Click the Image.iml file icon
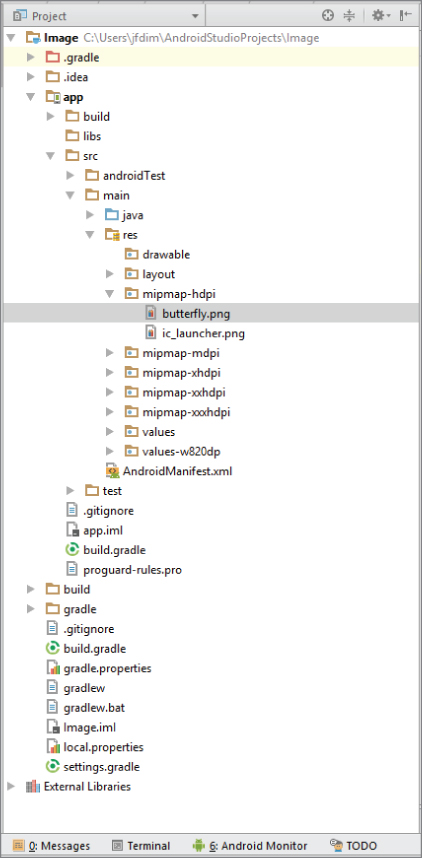The width and height of the screenshot is (422, 858). [53, 727]
